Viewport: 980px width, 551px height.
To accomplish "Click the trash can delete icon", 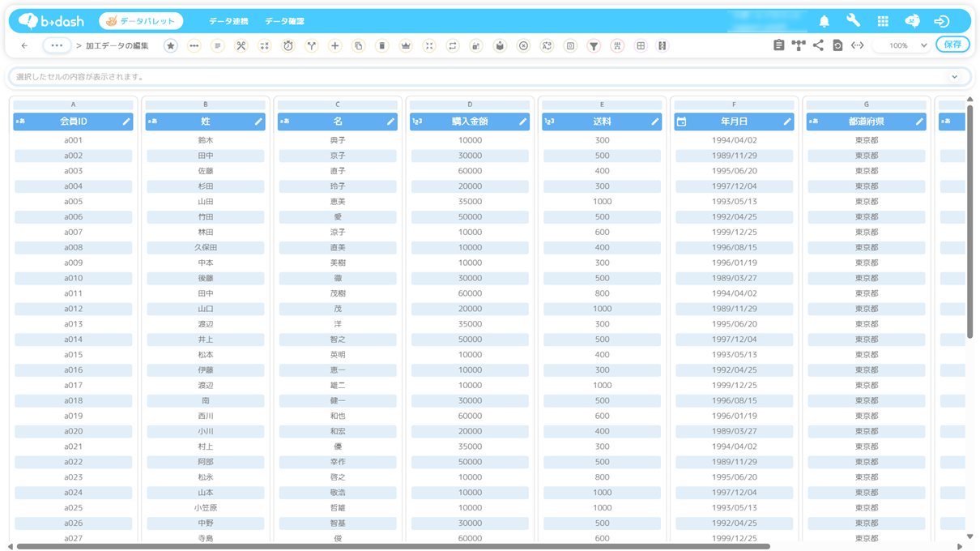I will point(381,46).
